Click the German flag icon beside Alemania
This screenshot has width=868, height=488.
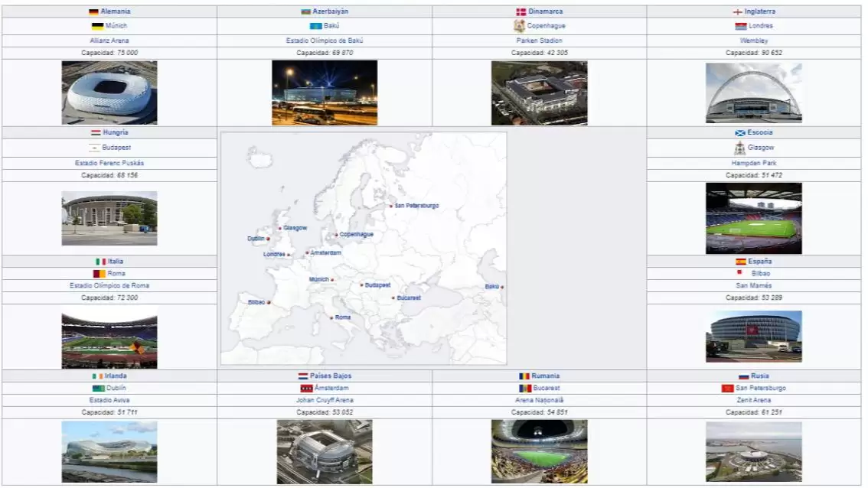93,12
